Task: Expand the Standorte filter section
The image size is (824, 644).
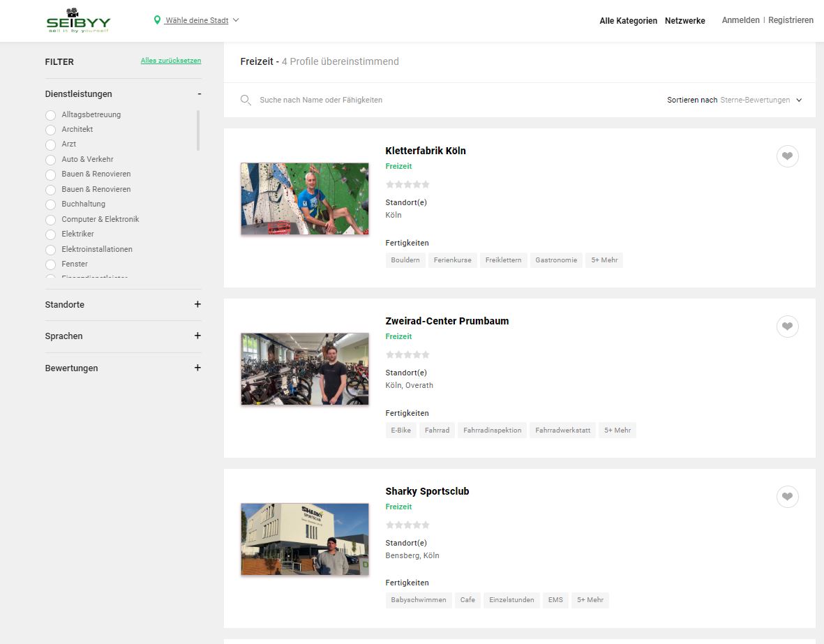Action: 197,304
